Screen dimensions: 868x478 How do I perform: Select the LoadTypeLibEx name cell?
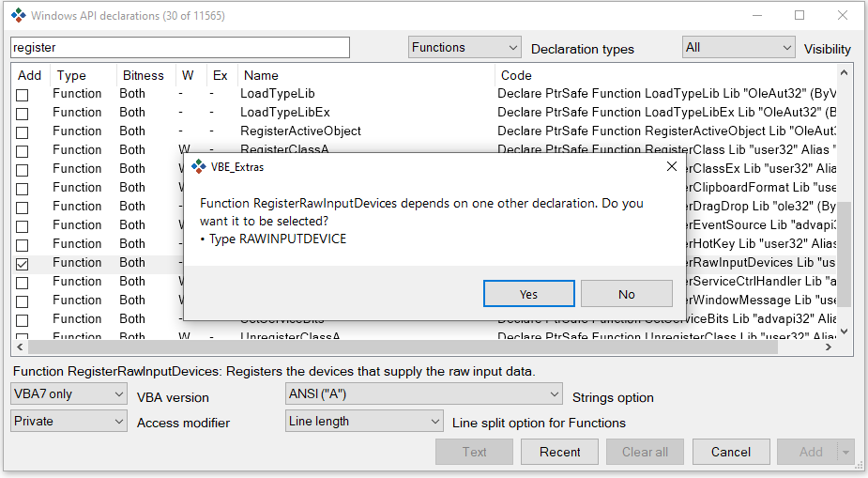(285, 113)
